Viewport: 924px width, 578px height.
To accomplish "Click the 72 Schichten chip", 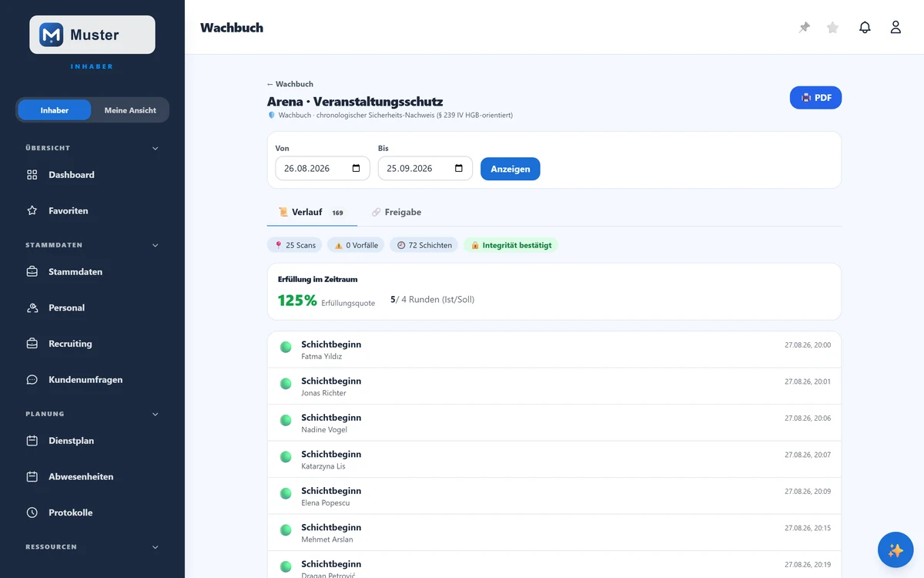I will pos(423,245).
